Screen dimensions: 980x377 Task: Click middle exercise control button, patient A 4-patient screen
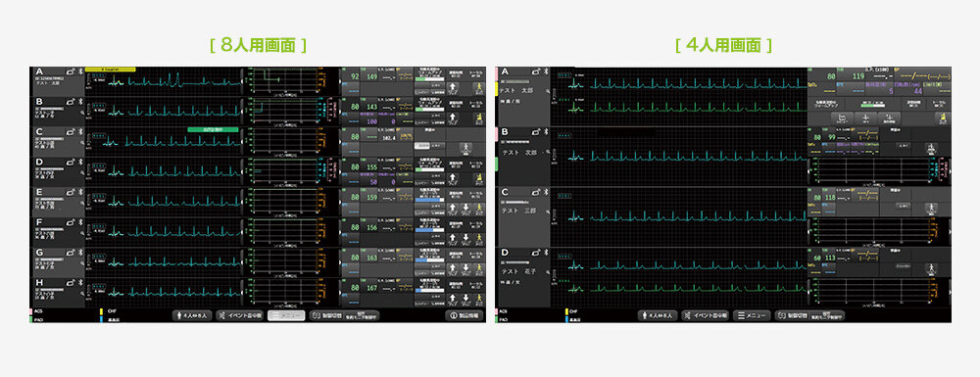point(865,118)
